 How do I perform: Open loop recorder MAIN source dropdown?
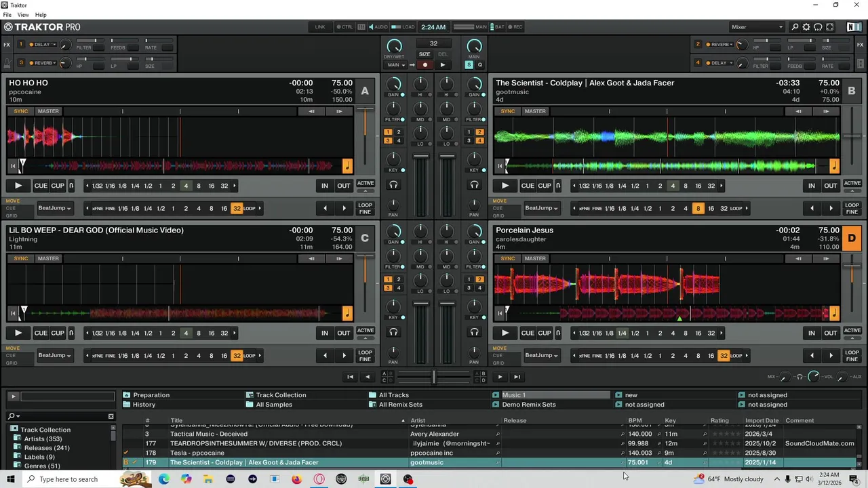pyautogui.click(x=396, y=65)
